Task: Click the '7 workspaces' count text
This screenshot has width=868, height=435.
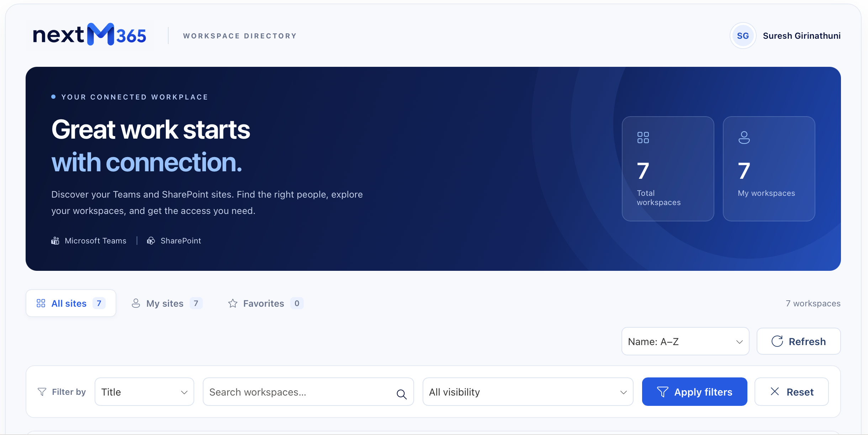Action: click(x=813, y=304)
